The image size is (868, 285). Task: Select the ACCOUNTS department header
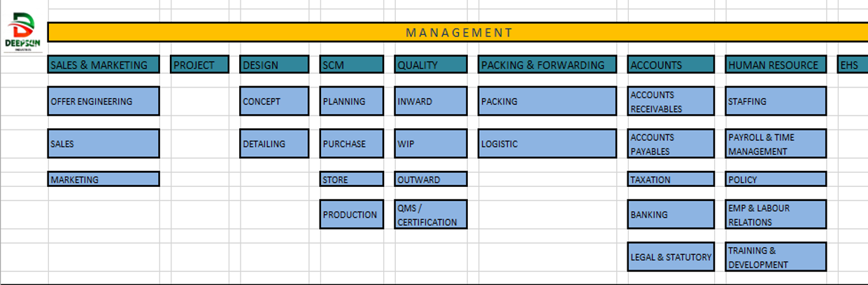(x=671, y=65)
